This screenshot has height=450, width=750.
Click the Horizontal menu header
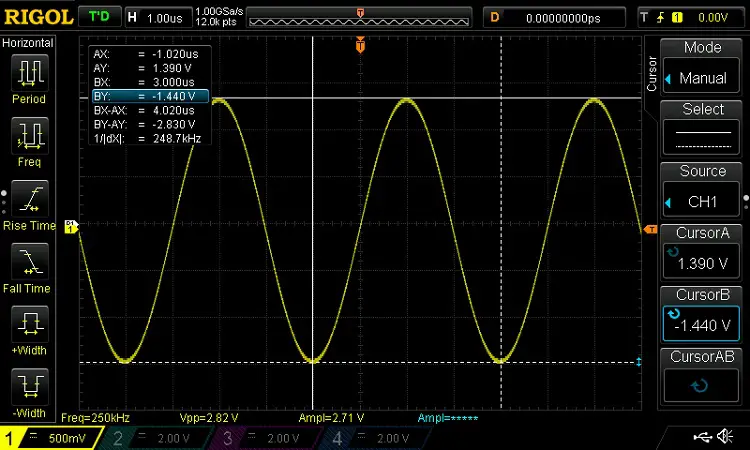pyautogui.click(x=28, y=43)
